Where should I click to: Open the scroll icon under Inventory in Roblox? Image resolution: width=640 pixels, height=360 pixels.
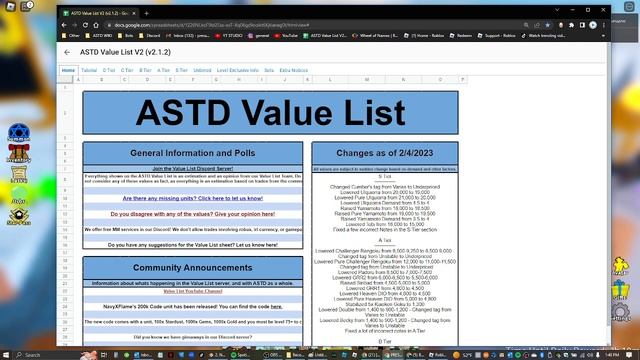(19, 174)
